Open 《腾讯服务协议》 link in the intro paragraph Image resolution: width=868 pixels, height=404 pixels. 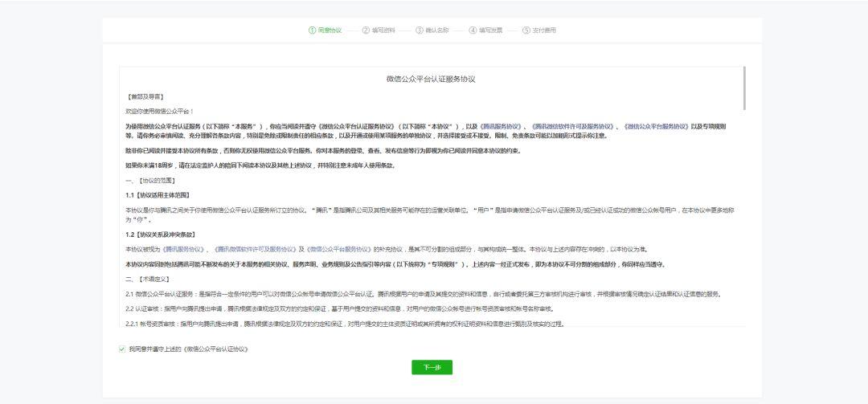501,127
